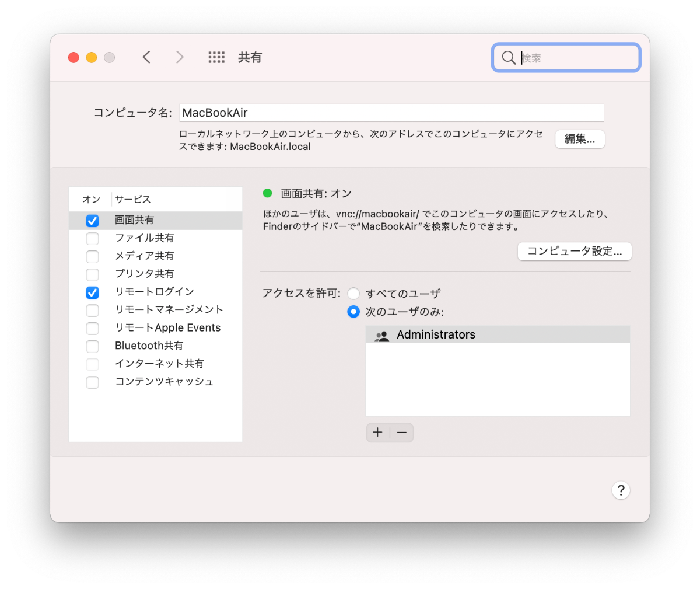Select the インターネット共有 service row

click(x=156, y=364)
